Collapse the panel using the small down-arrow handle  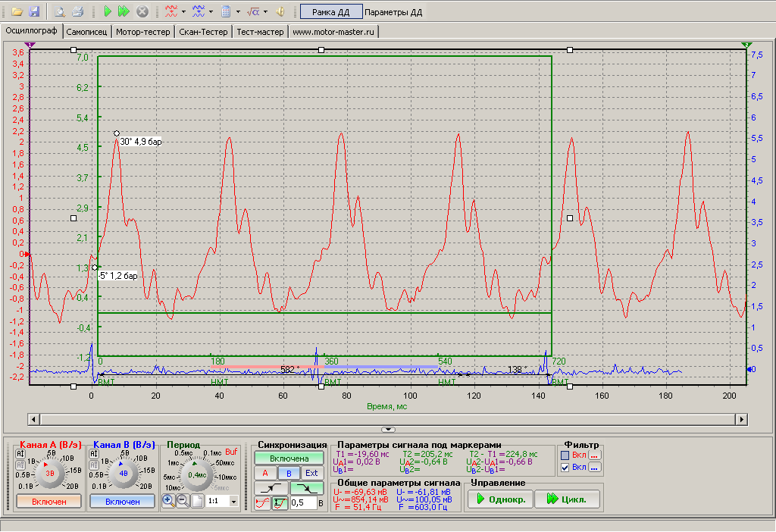(x=388, y=430)
